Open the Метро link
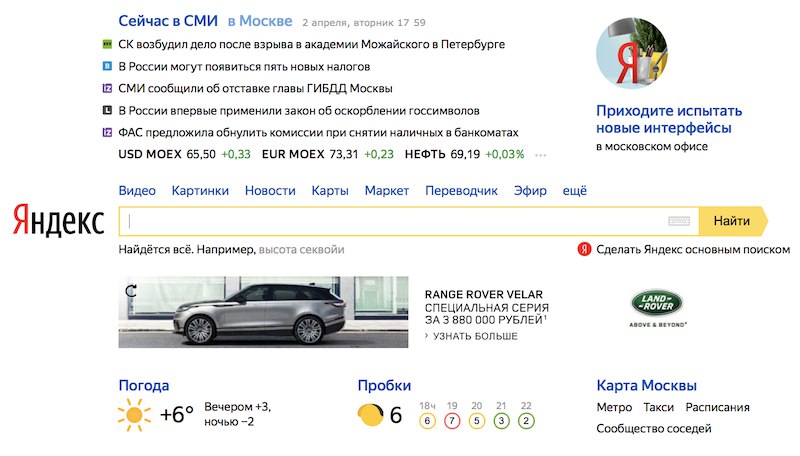The width and height of the screenshot is (800, 456). tap(614, 408)
